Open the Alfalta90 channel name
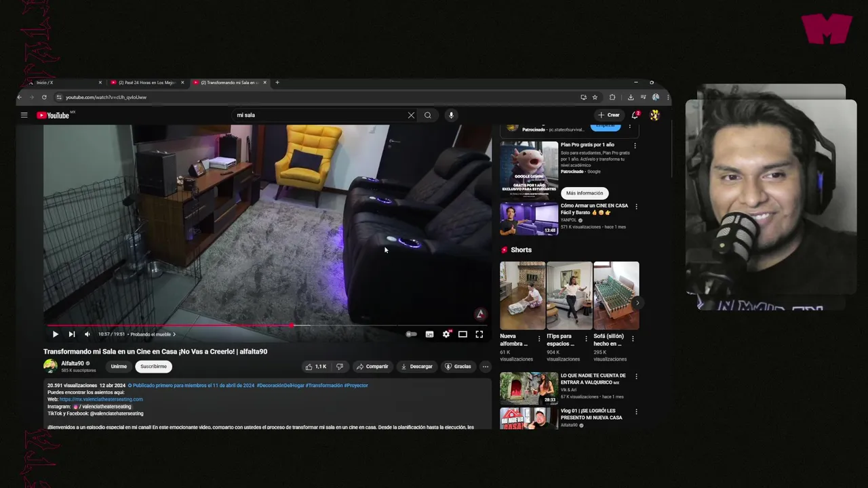 (x=73, y=363)
